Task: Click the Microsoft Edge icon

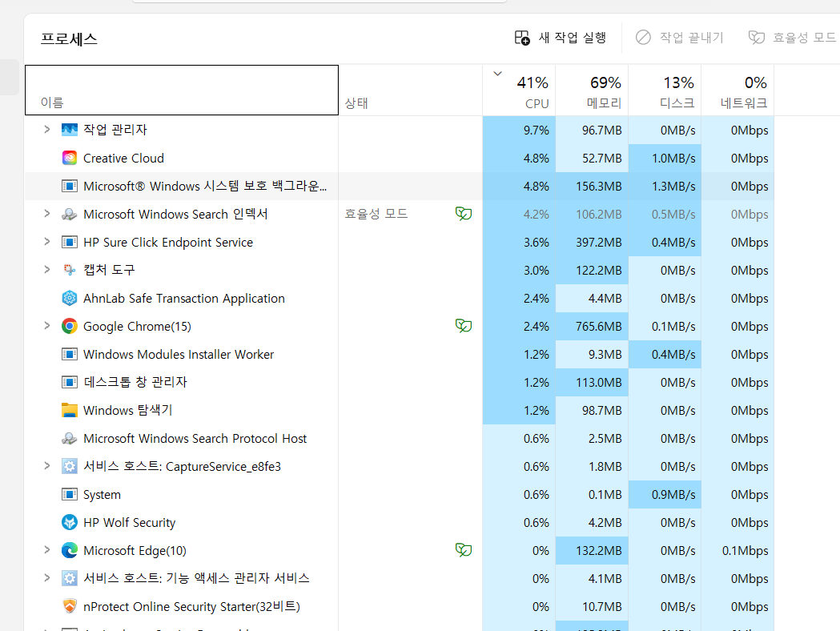Action: coord(69,550)
